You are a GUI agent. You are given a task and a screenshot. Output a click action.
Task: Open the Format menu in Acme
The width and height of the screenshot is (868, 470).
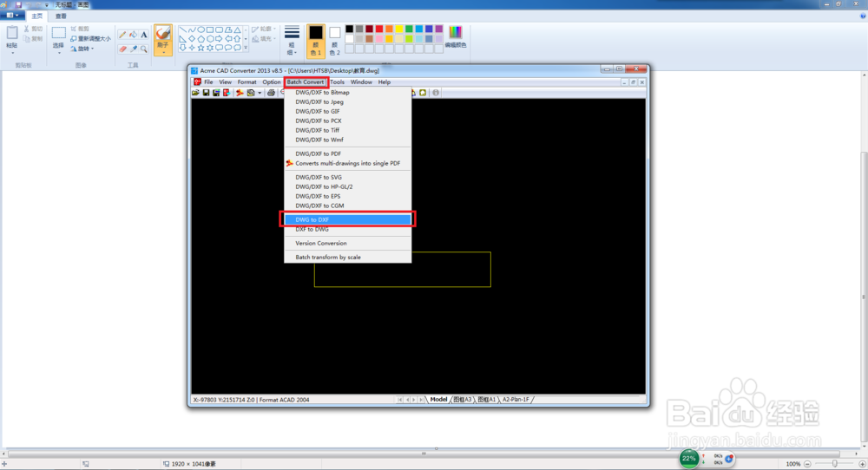pyautogui.click(x=247, y=82)
